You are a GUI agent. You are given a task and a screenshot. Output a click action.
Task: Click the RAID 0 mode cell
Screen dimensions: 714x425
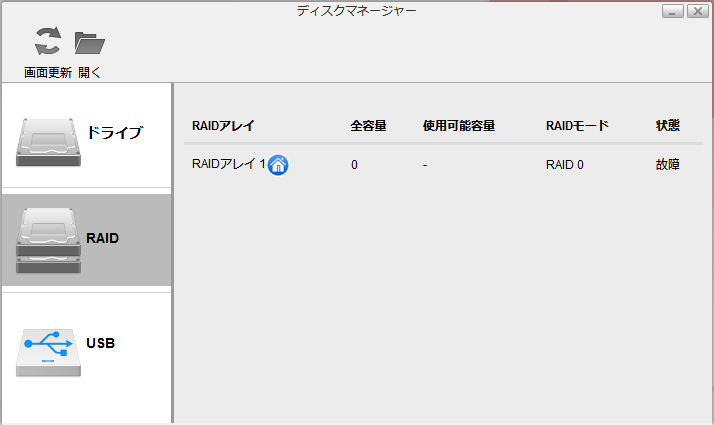pos(565,164)
